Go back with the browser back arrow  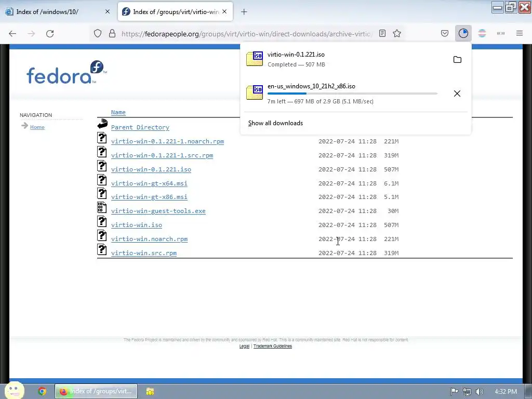(x=12, y=34)
